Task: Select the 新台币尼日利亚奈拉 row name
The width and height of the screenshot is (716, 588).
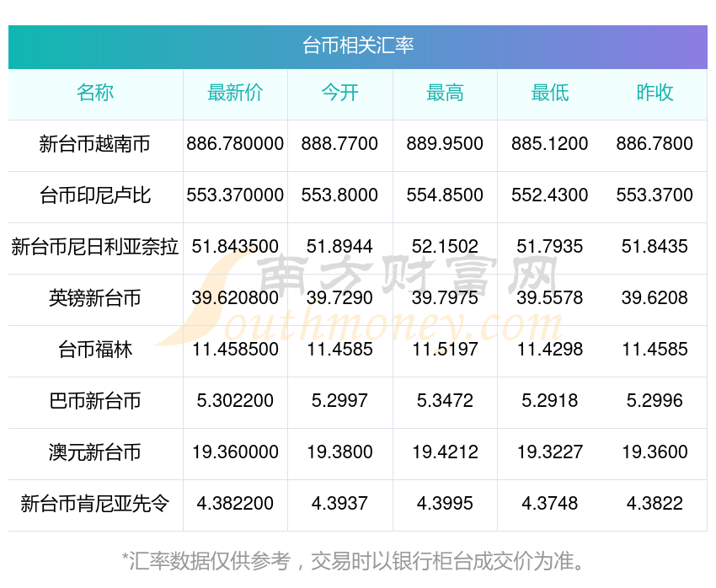Action: (95, 247)
